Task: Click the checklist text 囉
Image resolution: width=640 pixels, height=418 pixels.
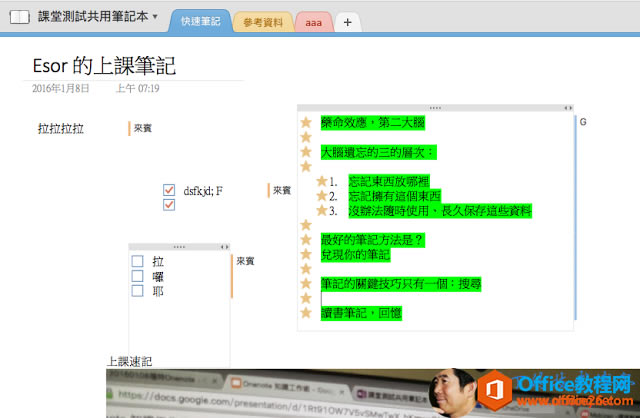Action: [x=158, y=276]
